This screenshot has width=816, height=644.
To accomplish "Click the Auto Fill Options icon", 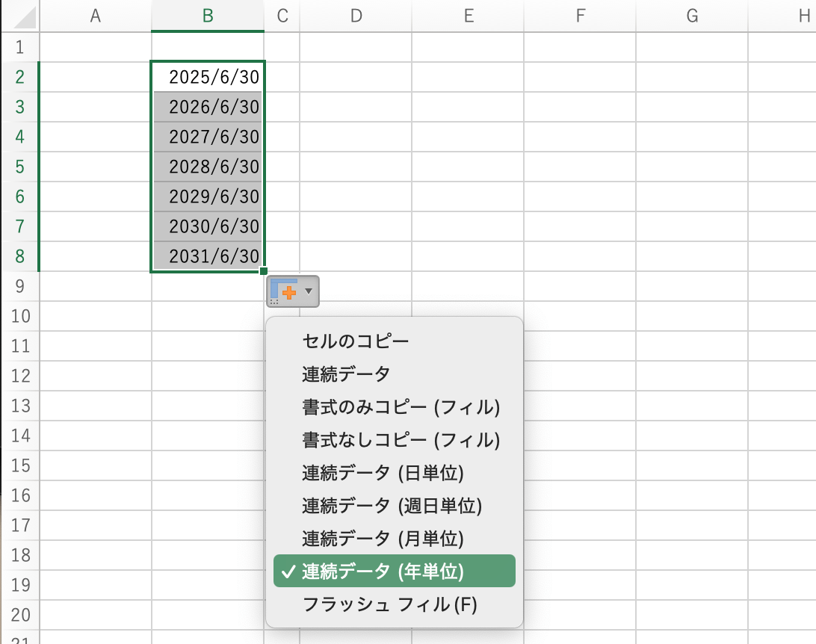I will (x=285, y=291).
